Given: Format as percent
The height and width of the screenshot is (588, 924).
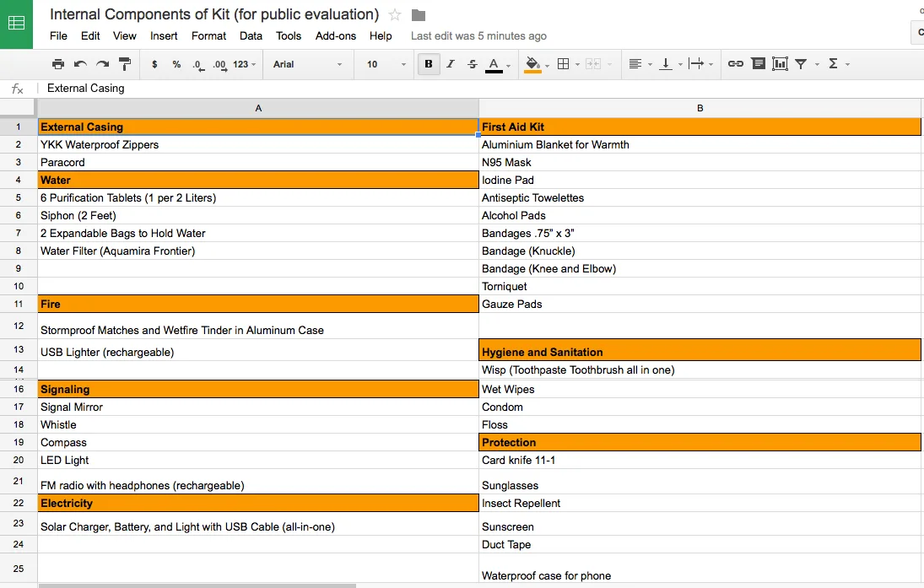Looking at the screenshot, I should (x=176, y=64).
